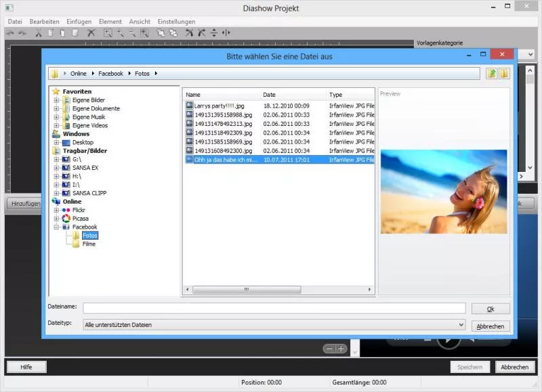The width and height of the screenshot is (542, 392).
Task: Open the Element menu
Action: pos(110,22)
